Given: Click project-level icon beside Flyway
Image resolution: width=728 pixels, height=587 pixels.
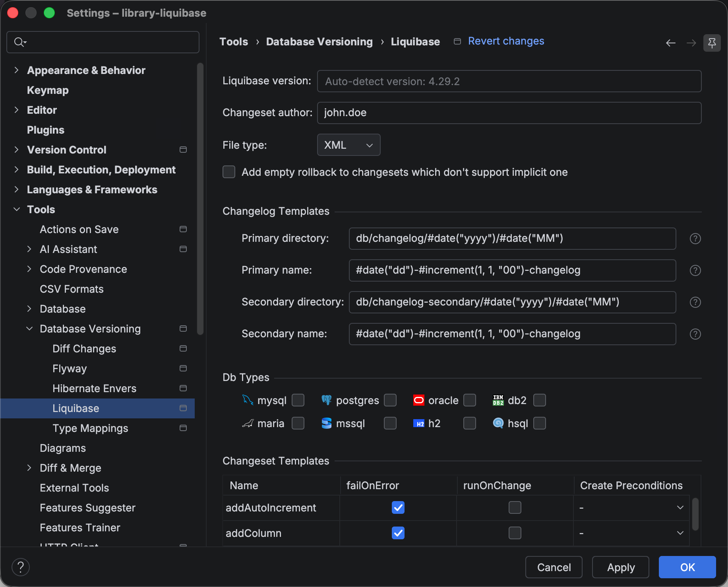Looking at the screenshot, I should pos(183,368).
